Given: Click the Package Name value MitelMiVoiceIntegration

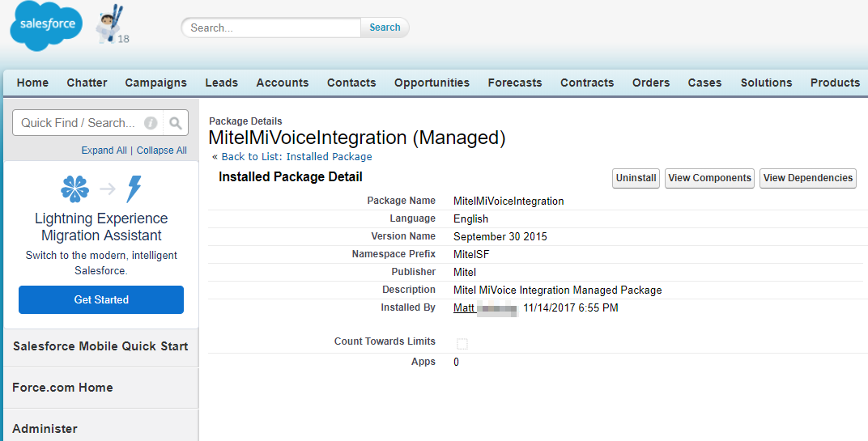Looking at the screenshot, I should tap(508, 201).
